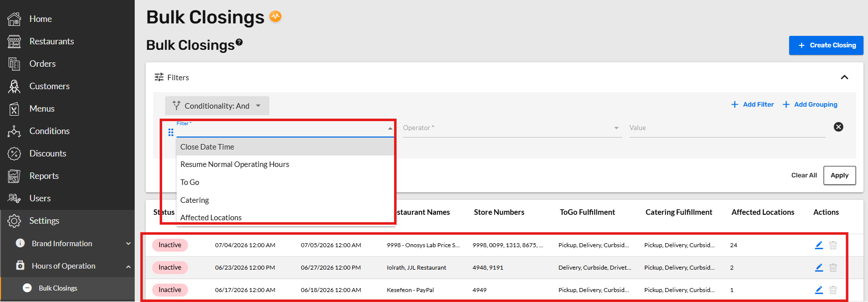The image size is (868, 302).
Task: Open the Conditionality: And dropdown
Action: [x=217, y=106]
